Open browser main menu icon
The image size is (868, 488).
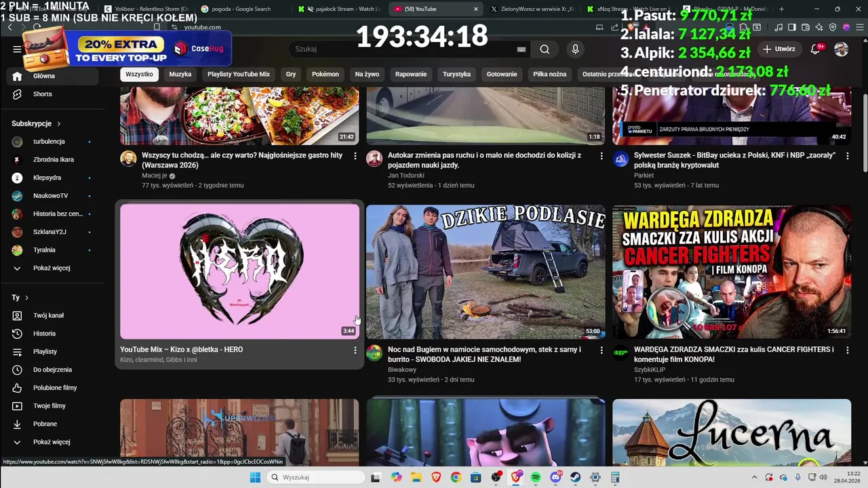859,27
